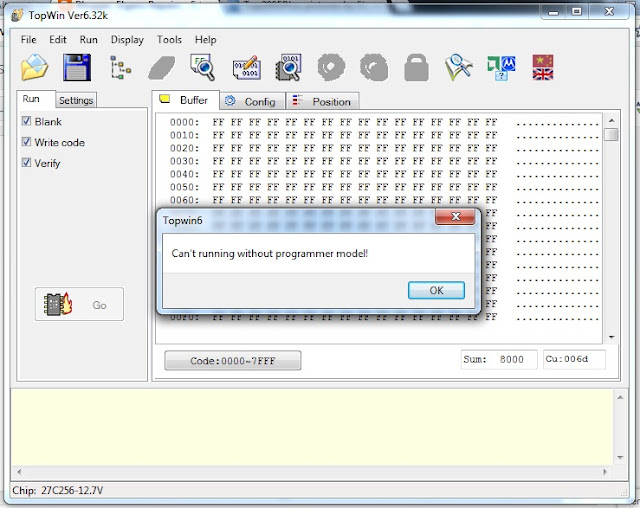640x508 pixels.
Task: Click the Cu:006d field
Action: pyautogui.click(x=574, y=359)
